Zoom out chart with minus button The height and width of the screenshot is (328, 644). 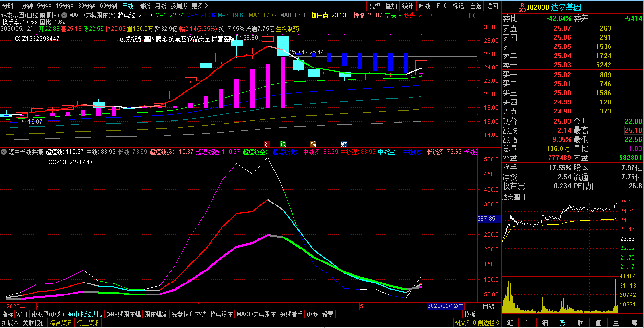coord(494,315)
